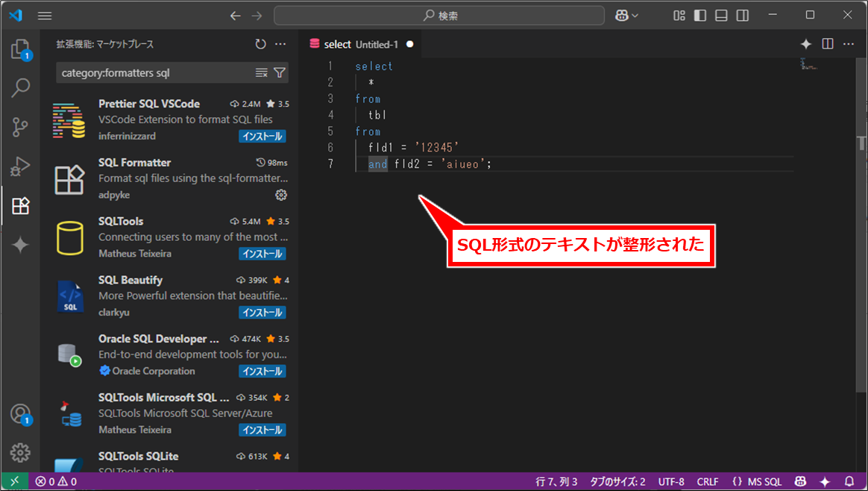868x491 pixels.
Task: Open the Explorer view in activity bar
Action: click(x=20, y=49)
